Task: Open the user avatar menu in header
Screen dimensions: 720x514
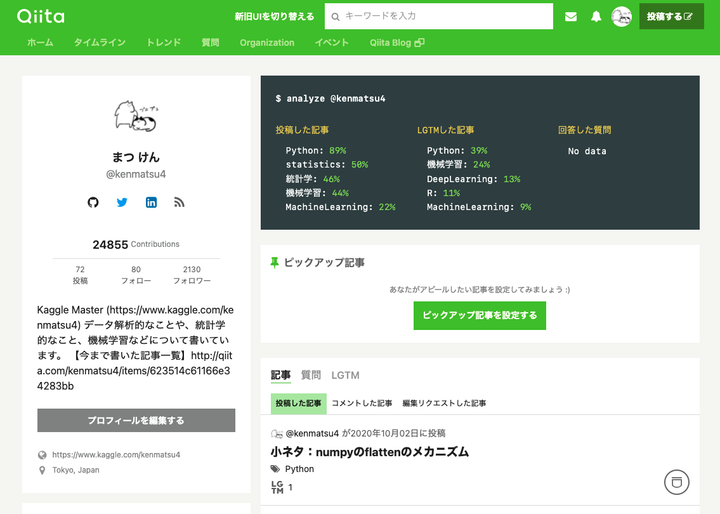Action: 621,17
